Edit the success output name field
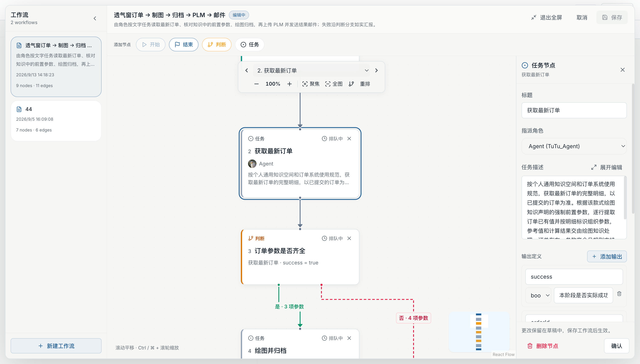Image resolution: width=640 pixels, height=364 pixels. (574, 276)
